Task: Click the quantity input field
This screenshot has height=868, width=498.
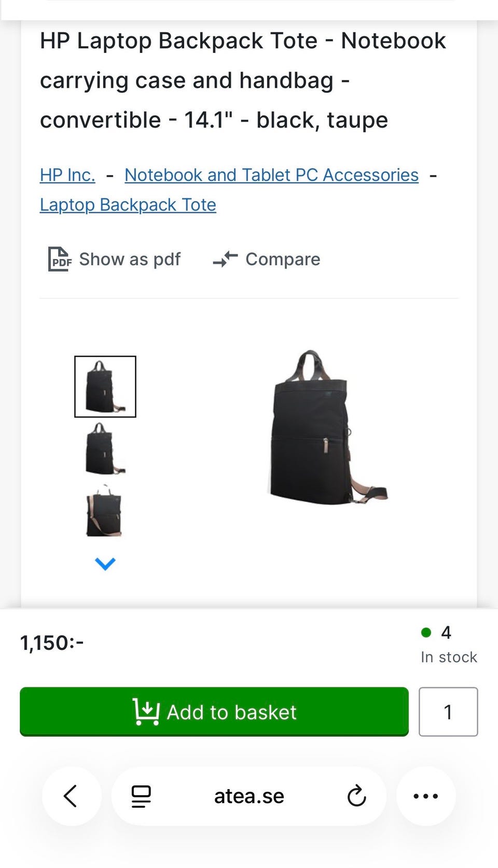Action: click(448, 712)
